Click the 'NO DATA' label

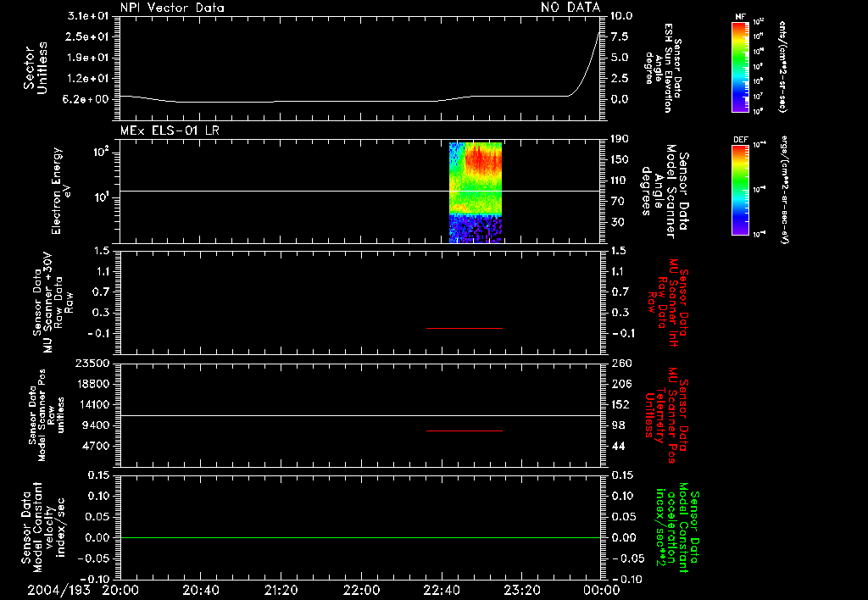pos(570,8)
